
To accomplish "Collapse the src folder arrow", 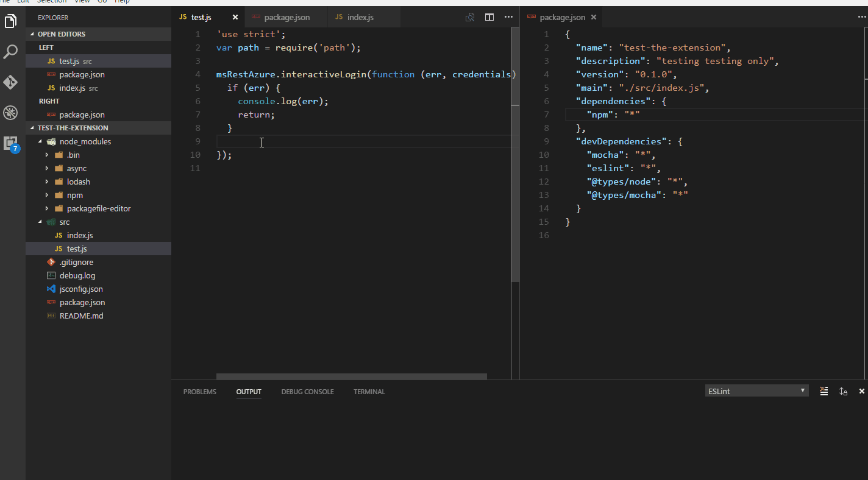I will click(x=40, y=222).
